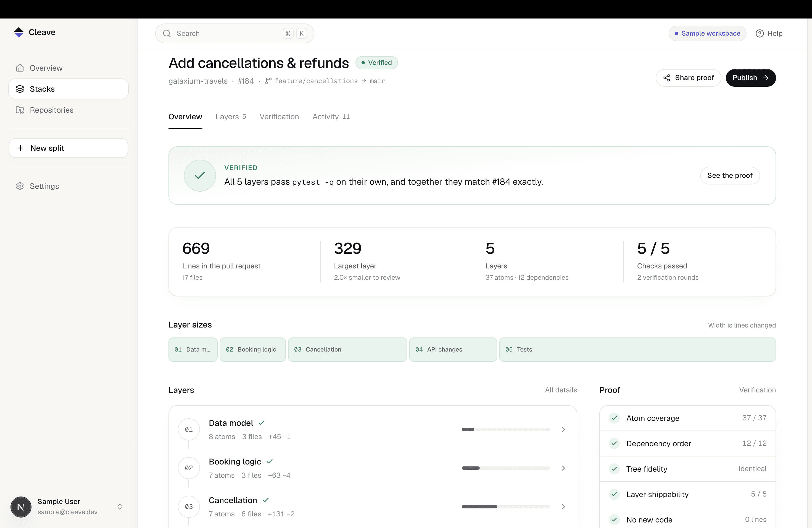Expand the Sample User account switcher
This screenshot has width=812, height=528.
click(x=120, y=507)
